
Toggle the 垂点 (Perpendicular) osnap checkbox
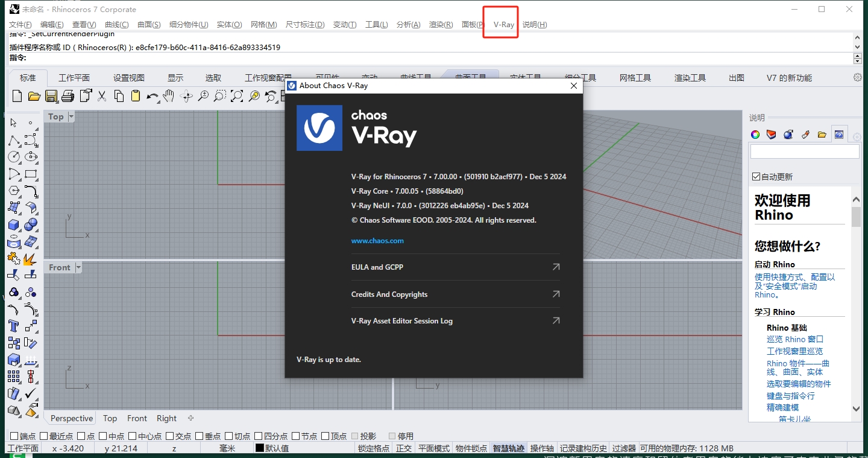point(200,436)
